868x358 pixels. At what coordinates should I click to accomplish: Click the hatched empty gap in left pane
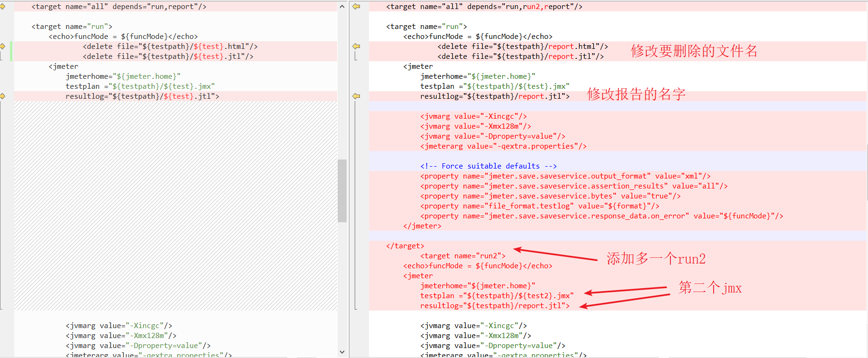176,204
